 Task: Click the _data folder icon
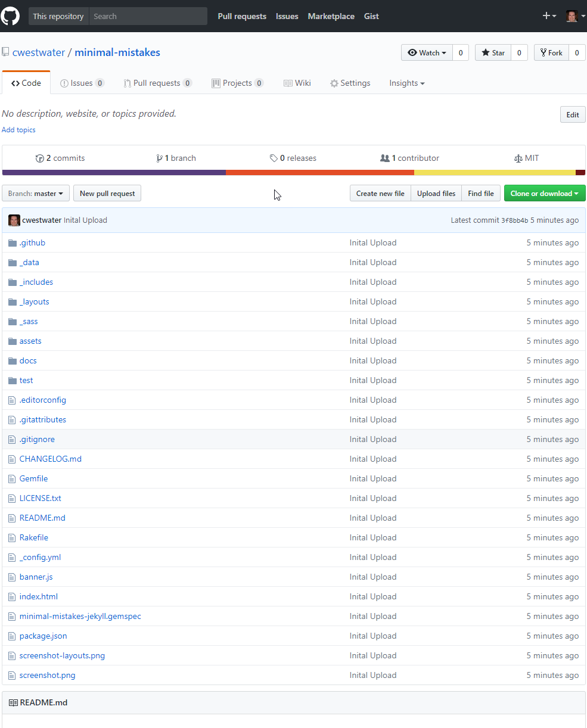(x=13, y=263)
